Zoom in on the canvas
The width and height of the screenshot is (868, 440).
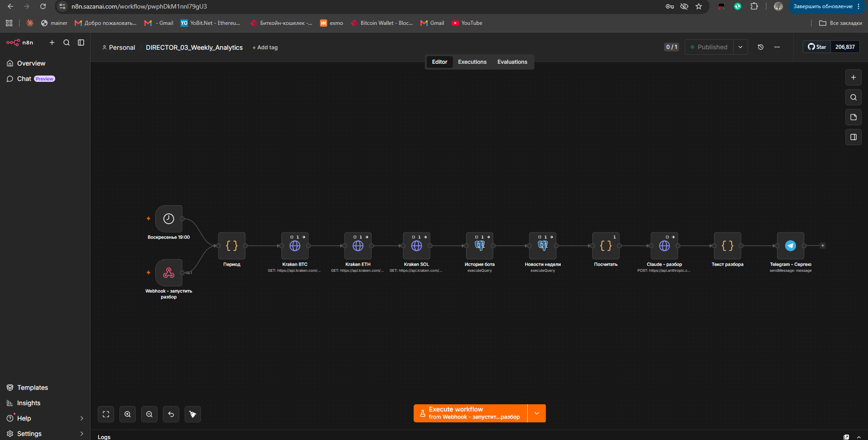click(x=128, y=414)
